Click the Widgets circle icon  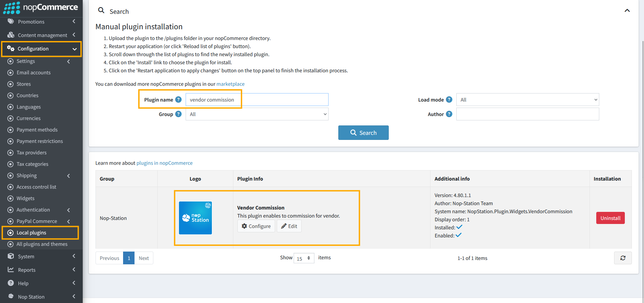[x=10, y=198]
